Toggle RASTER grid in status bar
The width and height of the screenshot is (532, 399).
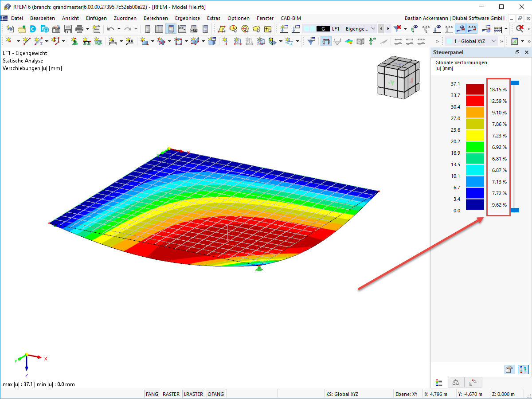click(x=171, y=394)
